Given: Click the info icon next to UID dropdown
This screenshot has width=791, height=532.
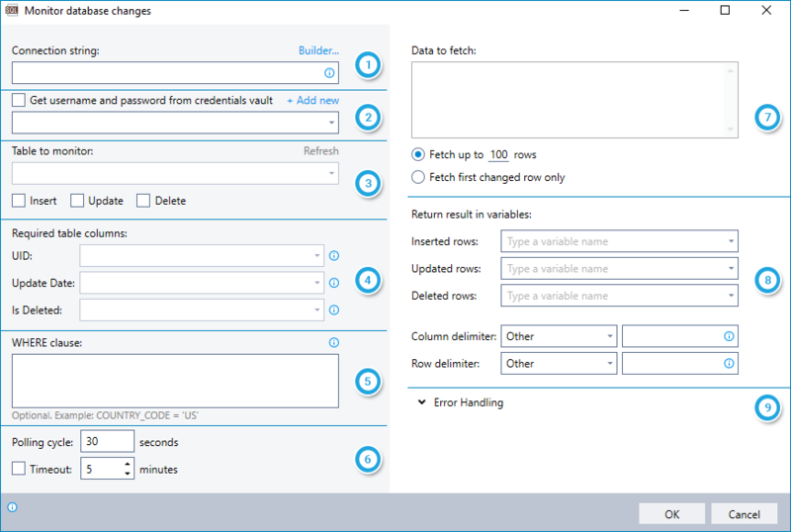Looking at the screenshot, I should point(333,255).
